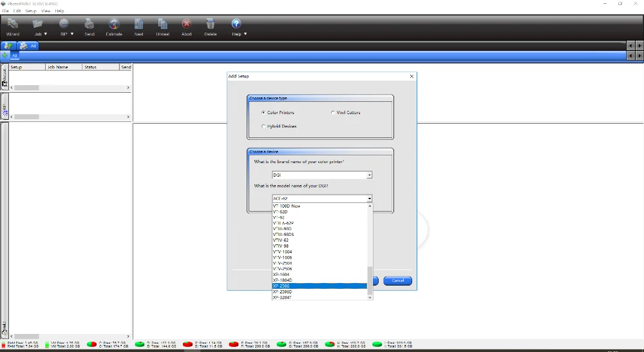Select VTIII-98DS in model list

[x=319, y=235]
